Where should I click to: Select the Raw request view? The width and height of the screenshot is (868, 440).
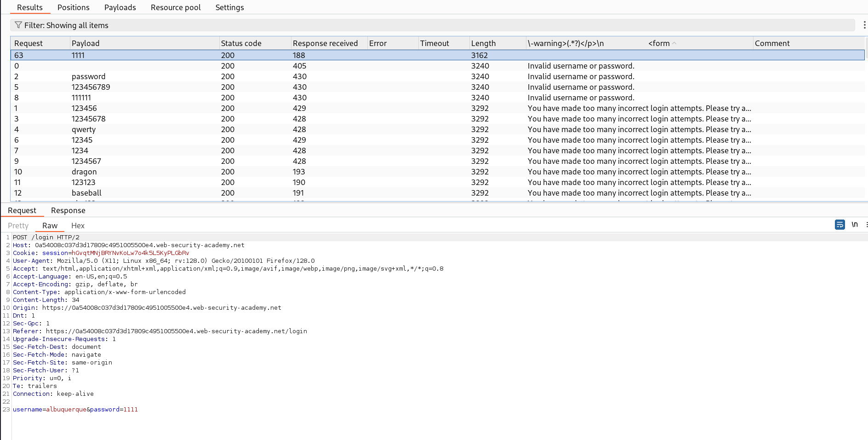[49, 226]
